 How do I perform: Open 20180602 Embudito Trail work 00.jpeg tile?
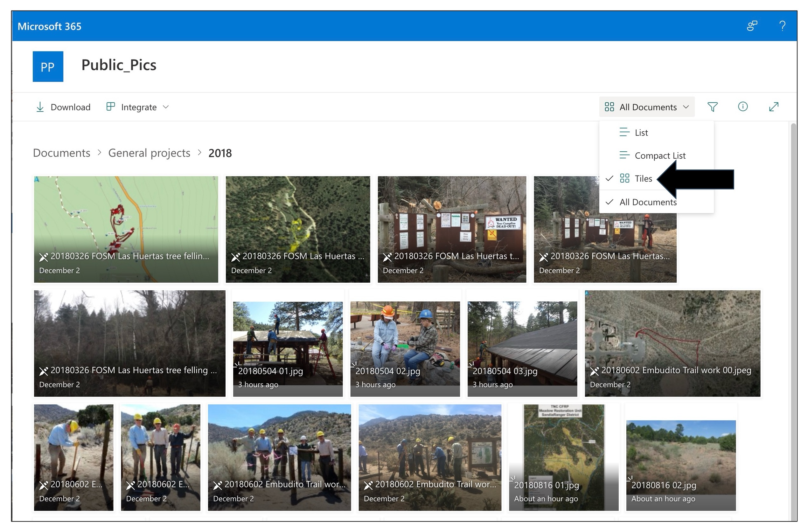click(x=672, y=343)
